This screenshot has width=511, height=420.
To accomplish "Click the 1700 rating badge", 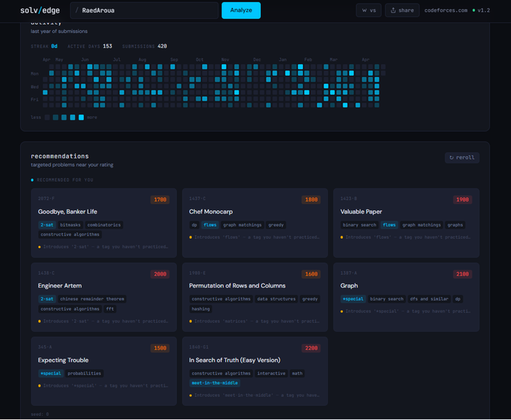I will click(x=160, y=200).
